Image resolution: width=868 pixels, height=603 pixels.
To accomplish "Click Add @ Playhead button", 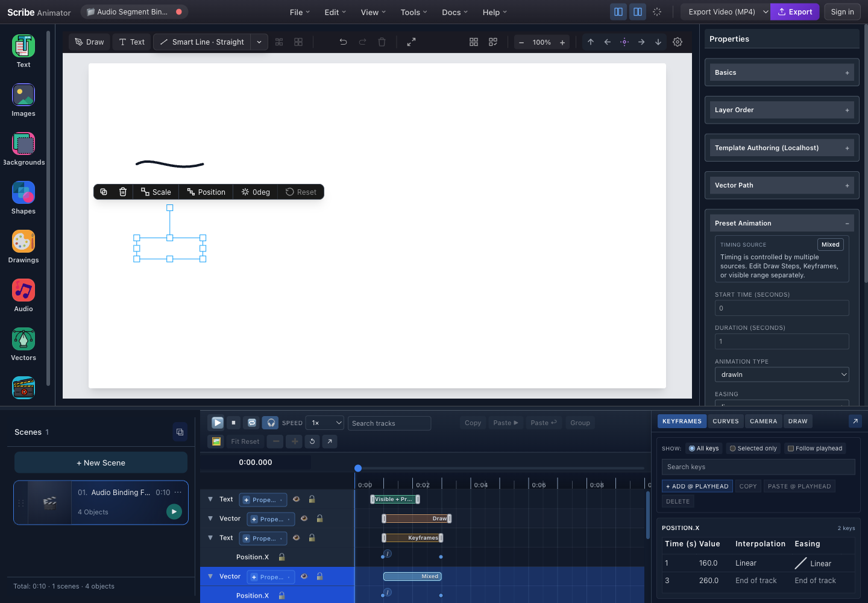I will click(x=697, y=486).
